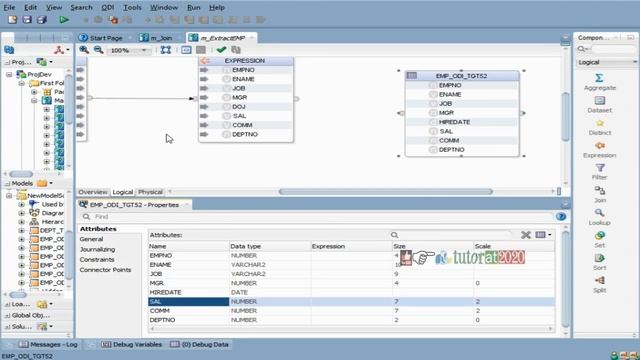Open the Tools menu

[x=132, y=7]
